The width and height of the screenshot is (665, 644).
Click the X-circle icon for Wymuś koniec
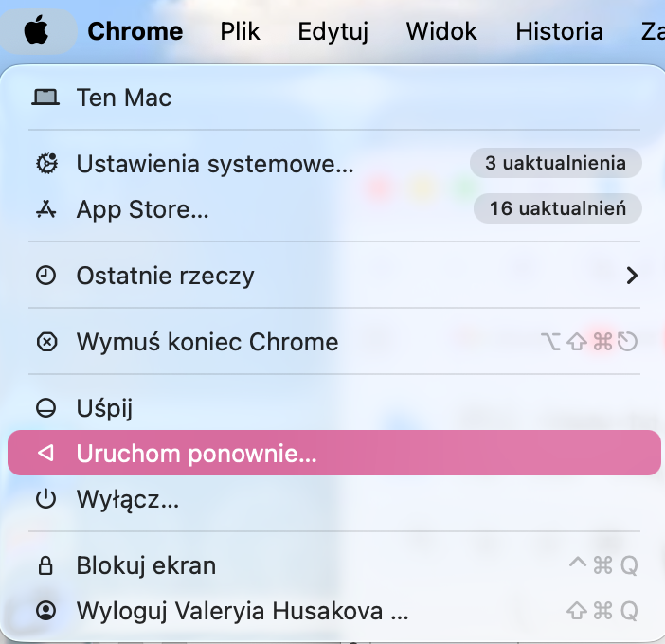46,342
